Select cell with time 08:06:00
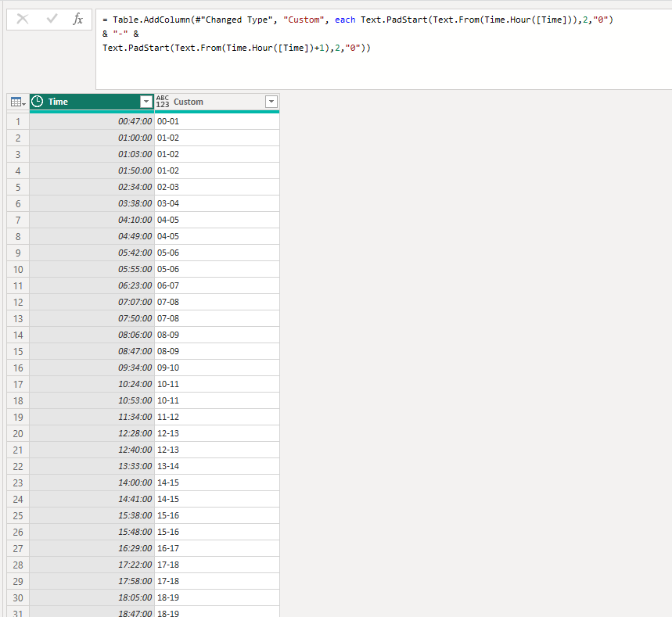This screenshot has height=617, width=672. pyautogui.click(x=92, y=335)
